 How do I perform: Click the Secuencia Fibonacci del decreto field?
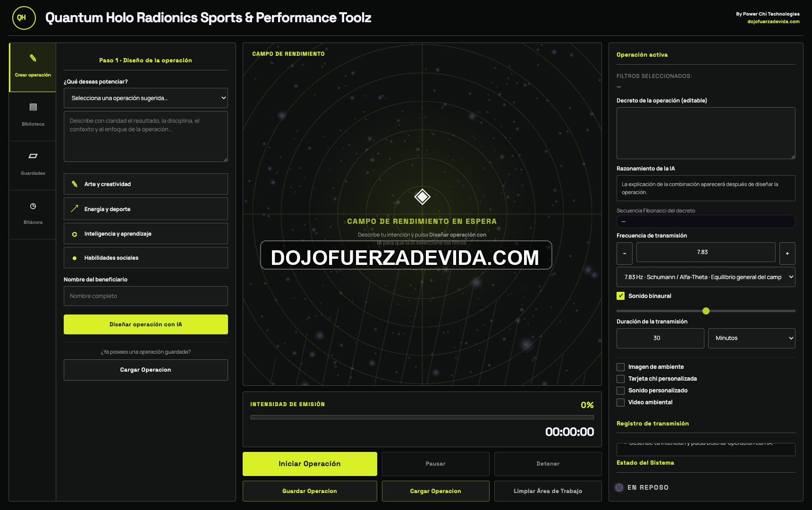pyautogui.click(x=706, y=221)
